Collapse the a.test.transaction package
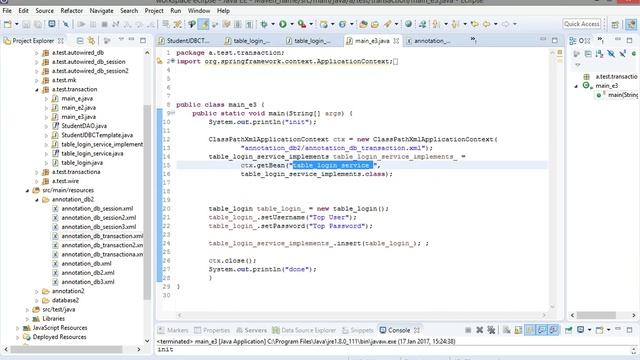 tap(37, 89)
